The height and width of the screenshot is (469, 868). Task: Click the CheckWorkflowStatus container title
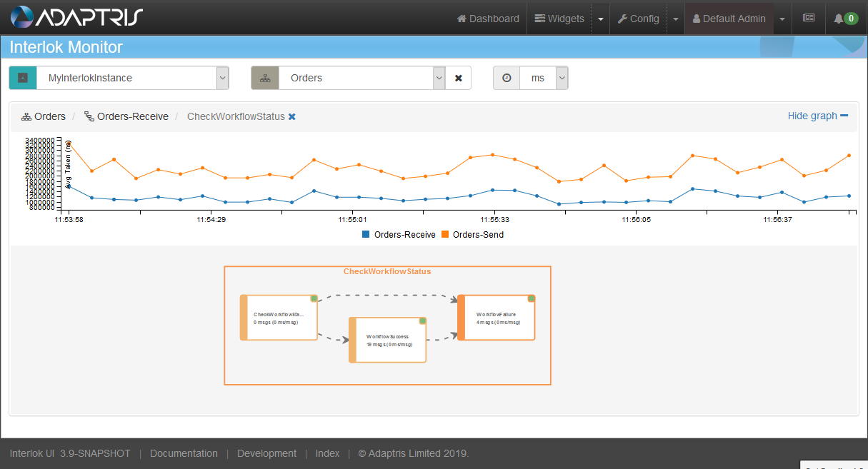387,271
